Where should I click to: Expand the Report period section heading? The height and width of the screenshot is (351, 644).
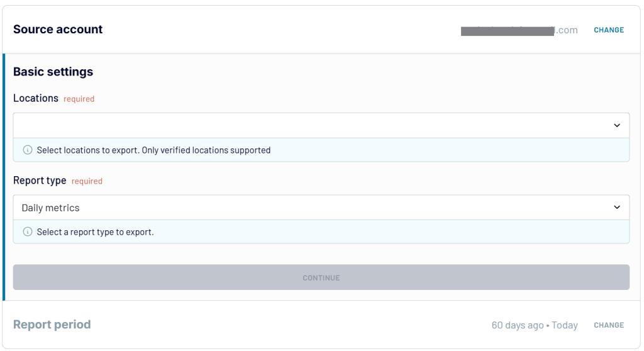pyautogui.click(x=52, y=325)
